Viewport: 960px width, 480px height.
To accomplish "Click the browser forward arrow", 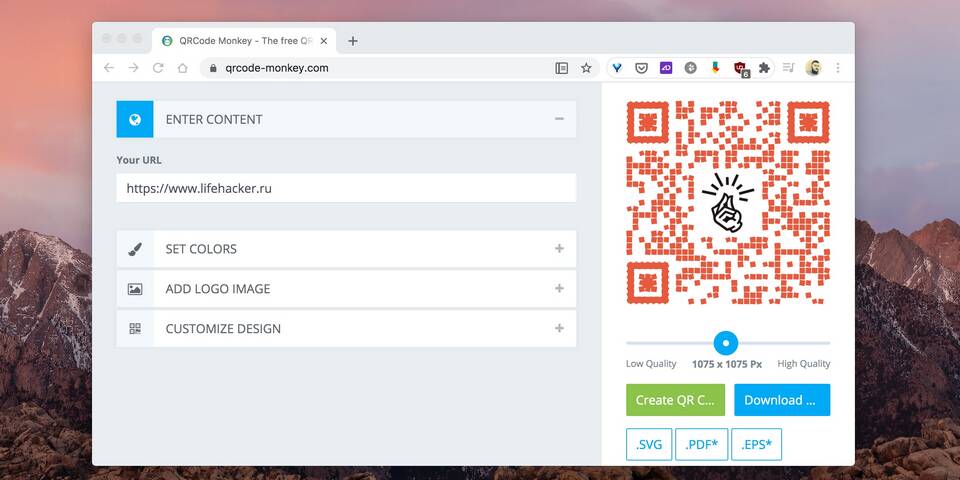I will [x=133, y=68].
